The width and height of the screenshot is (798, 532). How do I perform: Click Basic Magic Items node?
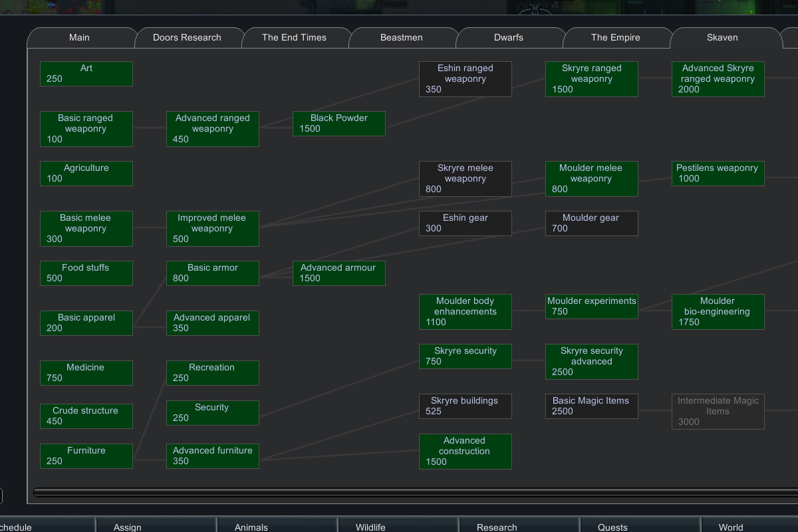coord(592,406)
